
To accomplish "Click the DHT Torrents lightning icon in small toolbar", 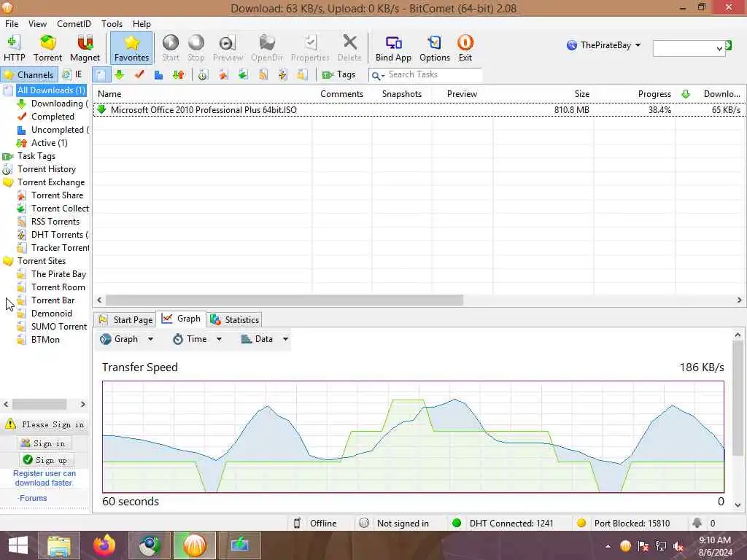I will [282, 75].
